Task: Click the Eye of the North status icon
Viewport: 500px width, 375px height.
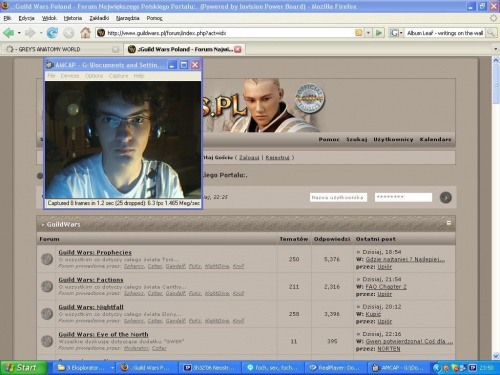Action: [x=47, y=341]
